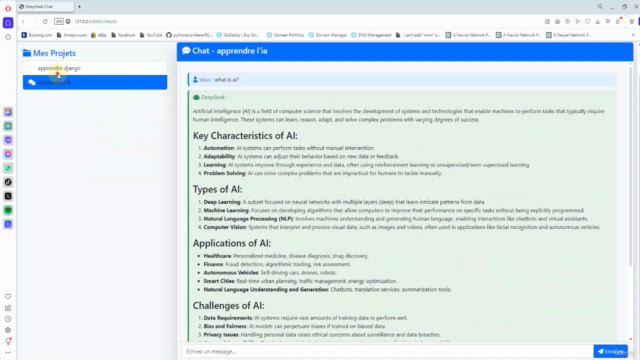Open the DNS Management bookmark
The height and width of the screenshot is (360, 640).
[x=371, y=35]
